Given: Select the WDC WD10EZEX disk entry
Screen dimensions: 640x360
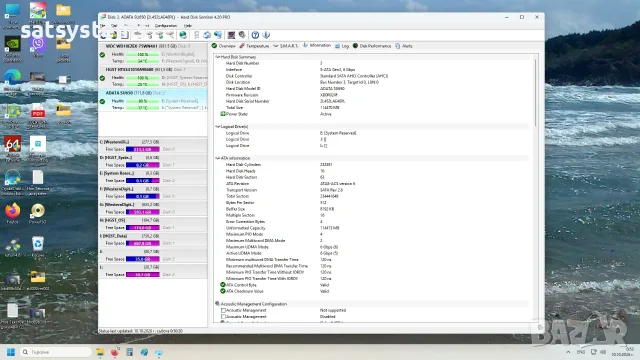Looking at the screenshot, I should [x=153, y=54].
